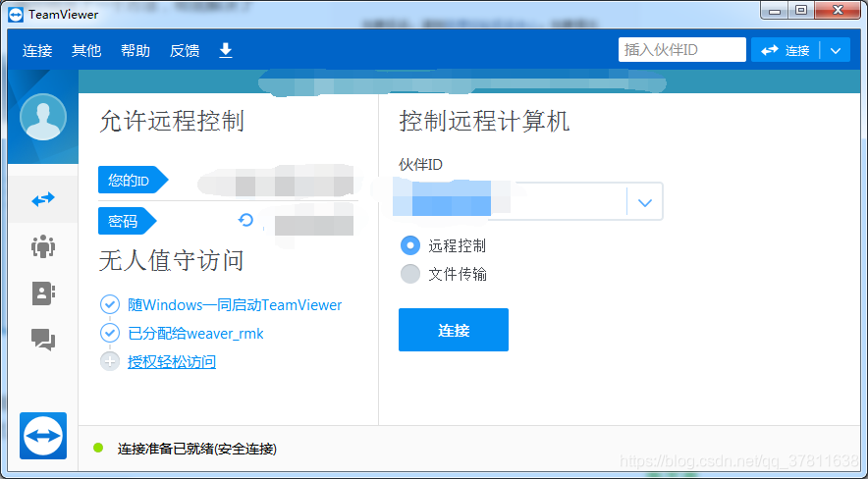
Task: Select the 文件传输 radio button
Action: click(410, 274)
